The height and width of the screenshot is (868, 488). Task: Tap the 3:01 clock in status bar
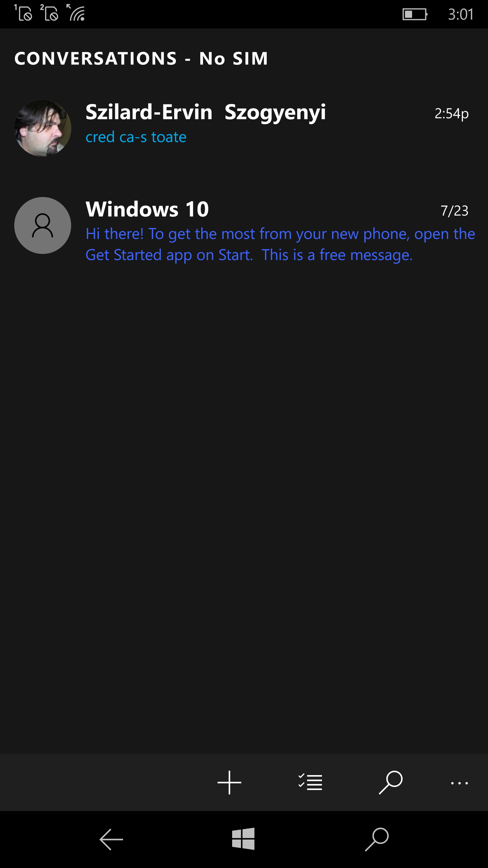coord(461,14)
